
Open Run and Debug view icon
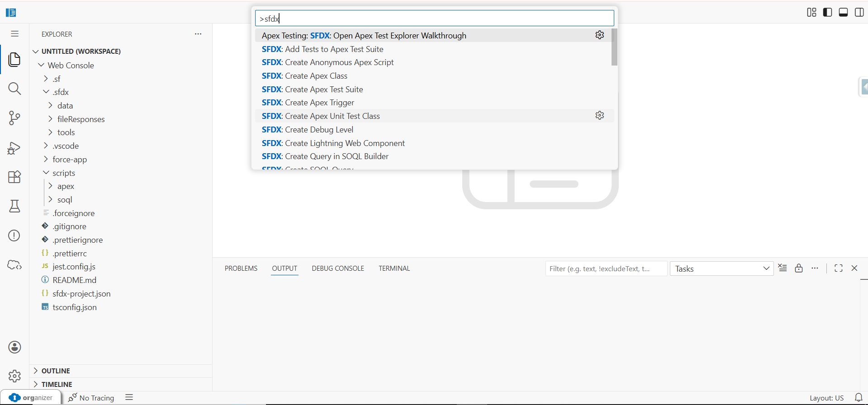(14, 148)
